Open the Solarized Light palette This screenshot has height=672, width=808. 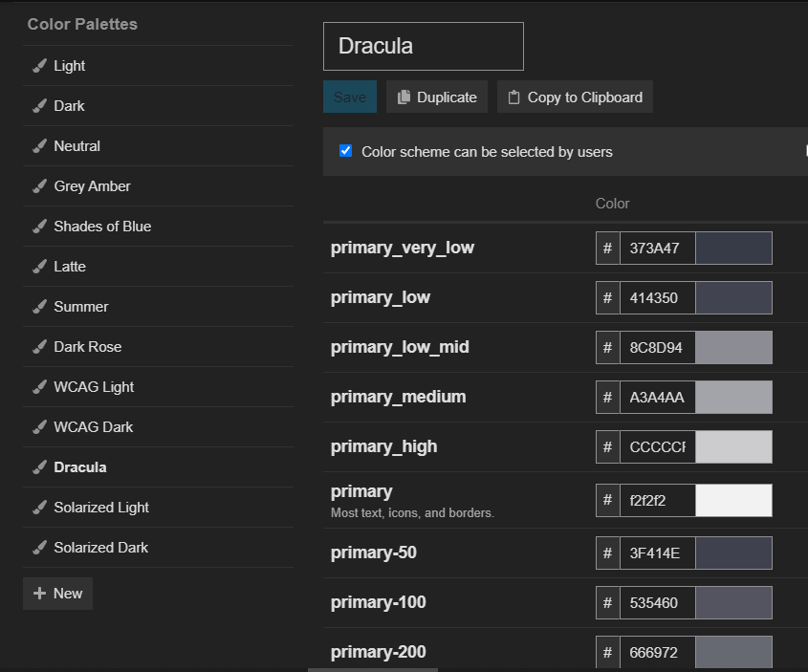click(x=158, y=508)
